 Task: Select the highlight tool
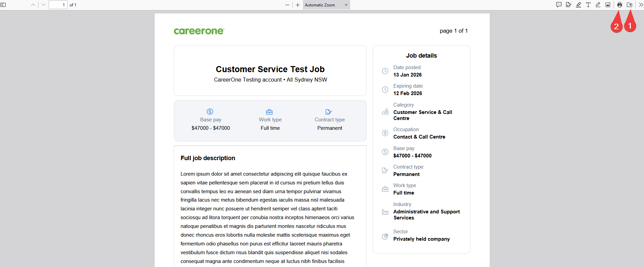[x=578, y=5]
